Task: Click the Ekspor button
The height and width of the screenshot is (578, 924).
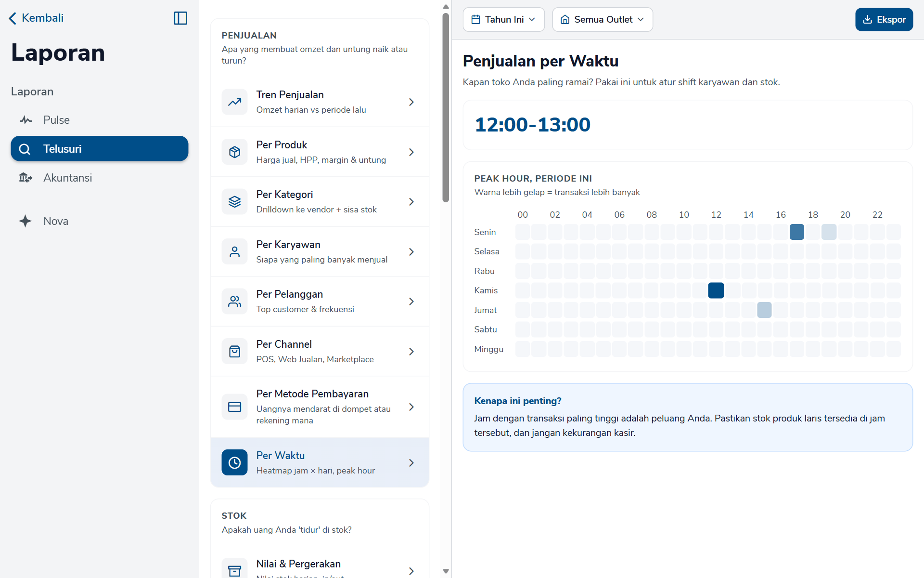Action: click(884, 20)
